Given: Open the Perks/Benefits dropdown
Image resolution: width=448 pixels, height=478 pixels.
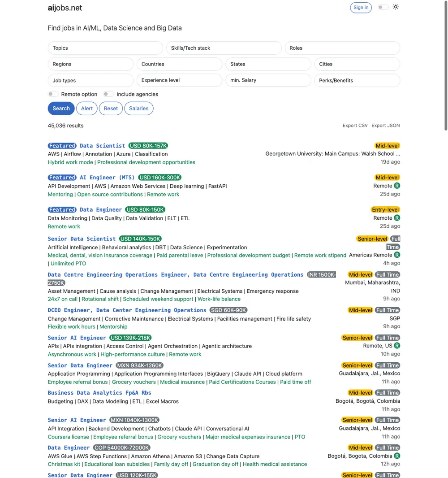Looking at the screenshot, I should (357, 80).
